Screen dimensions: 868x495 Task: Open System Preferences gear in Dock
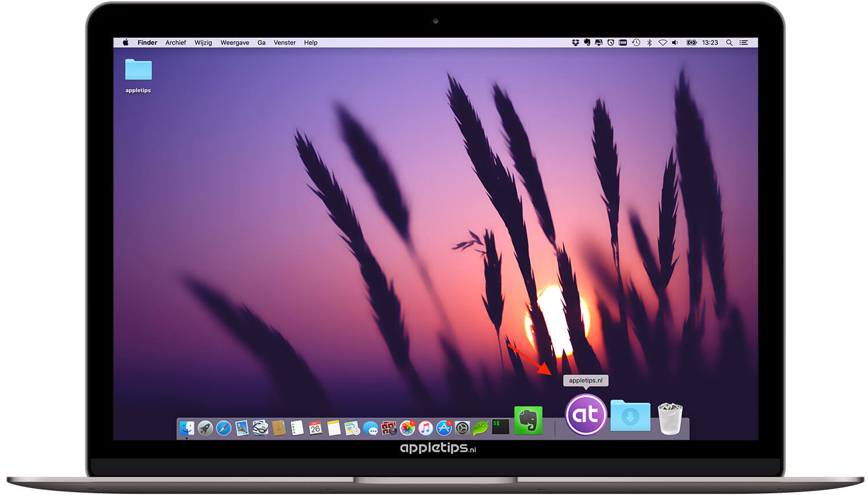tap(462, 428)
